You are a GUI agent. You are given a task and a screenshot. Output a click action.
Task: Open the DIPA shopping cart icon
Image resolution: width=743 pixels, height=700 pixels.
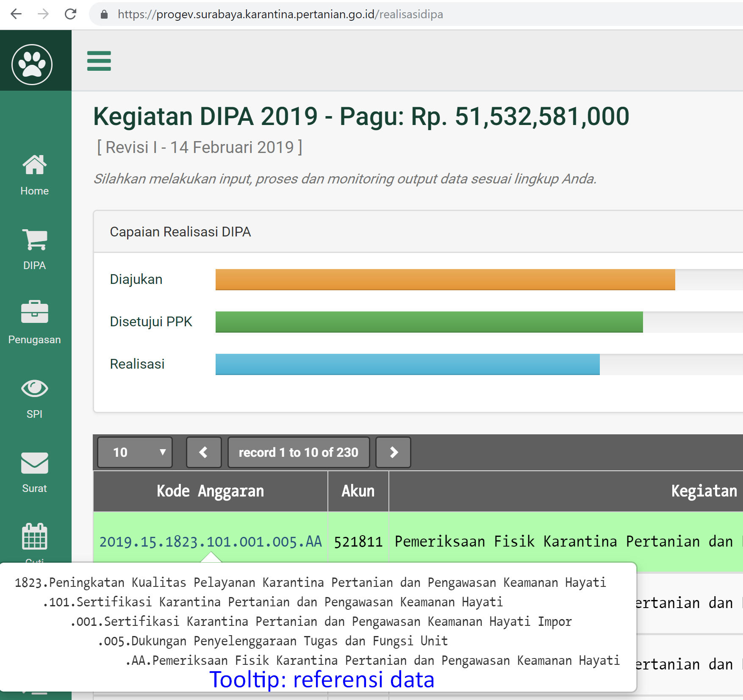[x=34, y=240]
